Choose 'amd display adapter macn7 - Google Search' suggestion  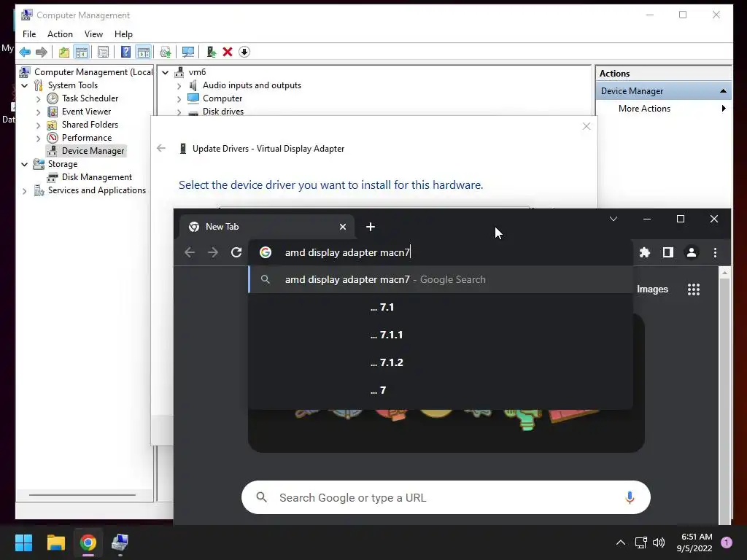point(441,279)
